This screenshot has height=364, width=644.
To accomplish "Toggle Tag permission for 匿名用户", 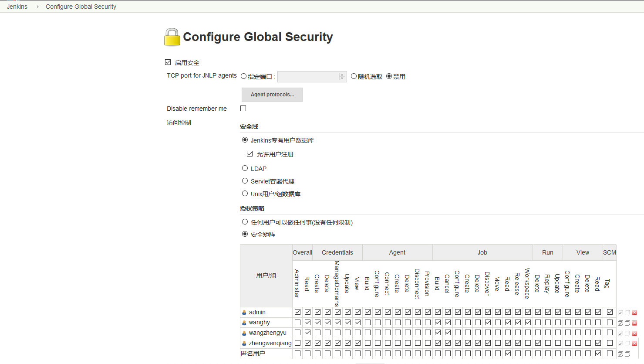I will pyautogui.click(x=610, y=354).
